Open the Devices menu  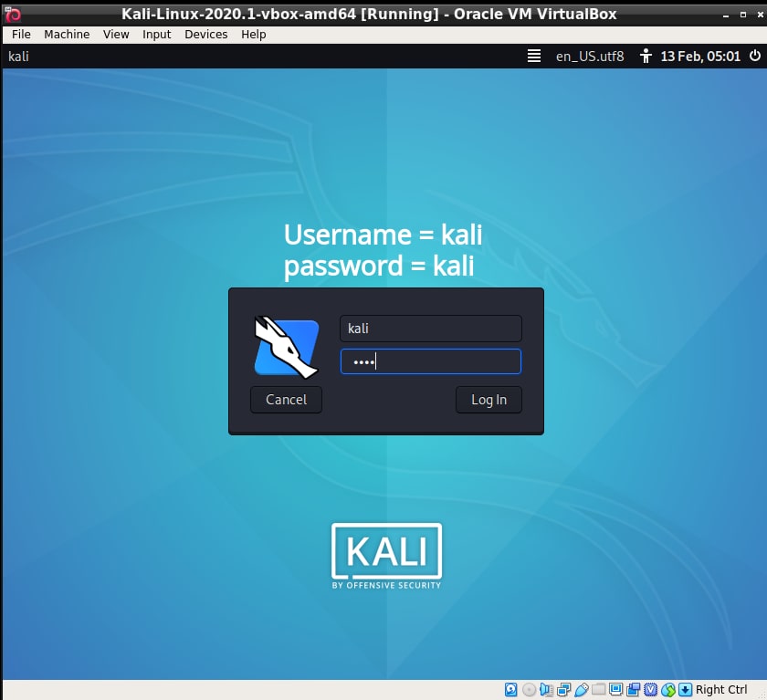tap(205, 34)
